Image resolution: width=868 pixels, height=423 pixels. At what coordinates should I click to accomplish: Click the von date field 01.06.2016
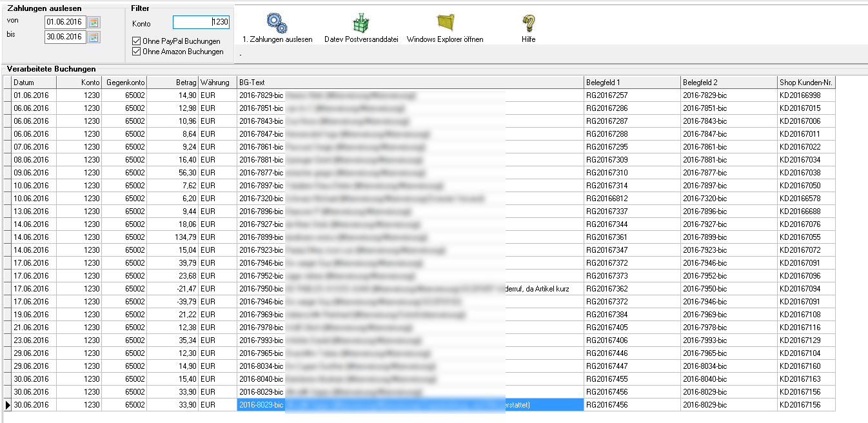pyautogui.click(x=64, y=23)
